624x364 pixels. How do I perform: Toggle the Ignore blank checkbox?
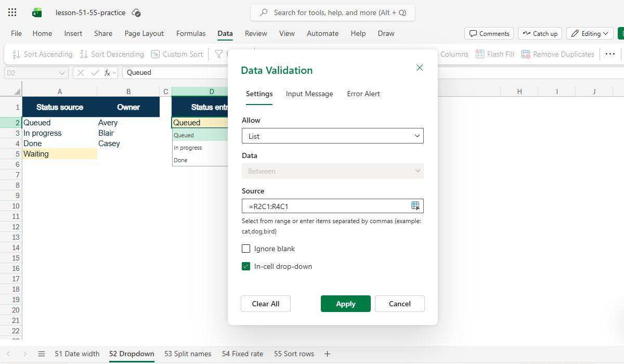[x=246, y=249]
